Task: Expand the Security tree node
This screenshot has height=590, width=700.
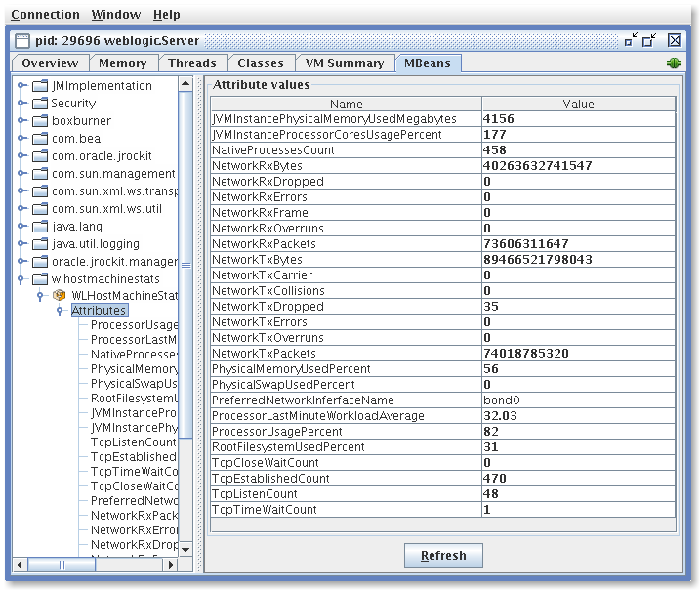Action: tap(21, 104)
